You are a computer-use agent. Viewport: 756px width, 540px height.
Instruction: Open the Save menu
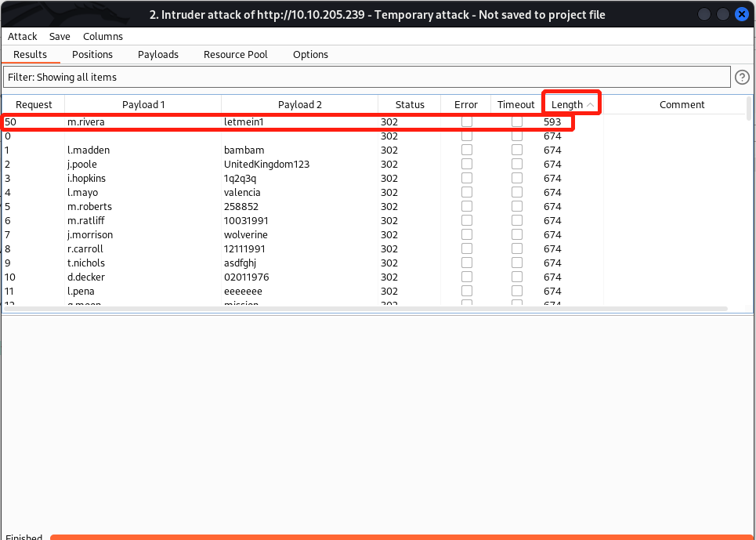(x=60, y=37)
